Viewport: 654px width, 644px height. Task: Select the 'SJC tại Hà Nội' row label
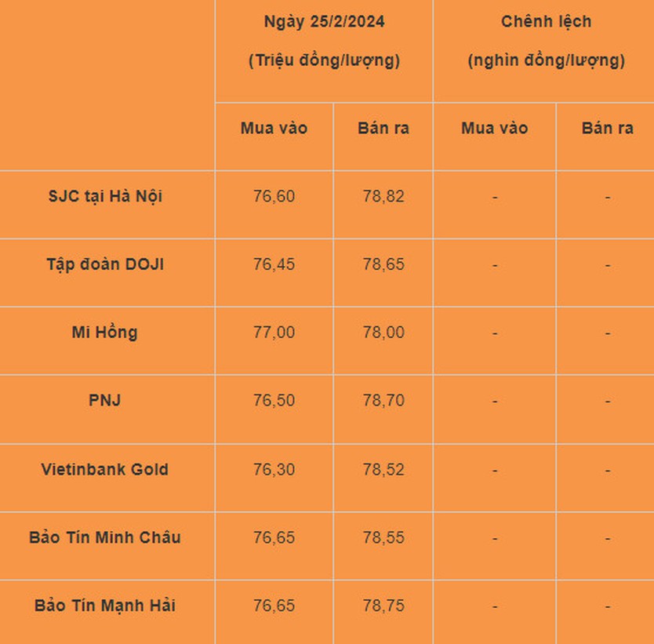click(x=105, y=196)
